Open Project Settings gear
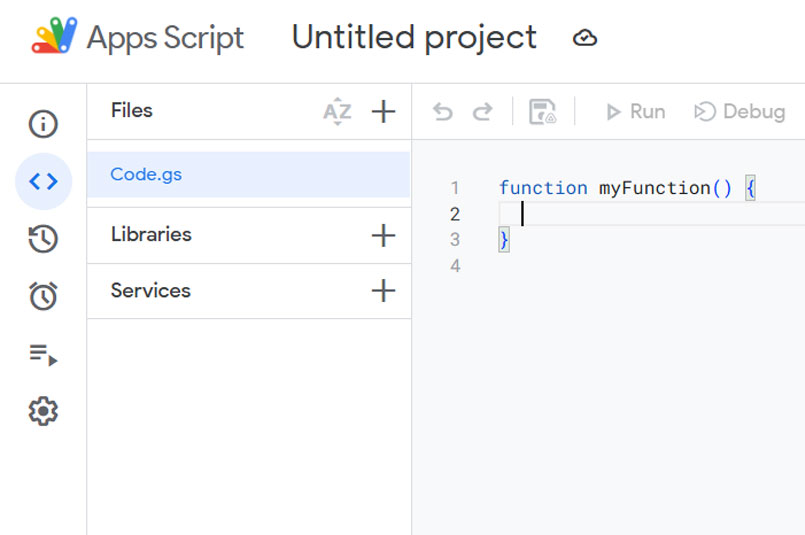The width and height of the screenshot is (805, 535). coord(43,411)
